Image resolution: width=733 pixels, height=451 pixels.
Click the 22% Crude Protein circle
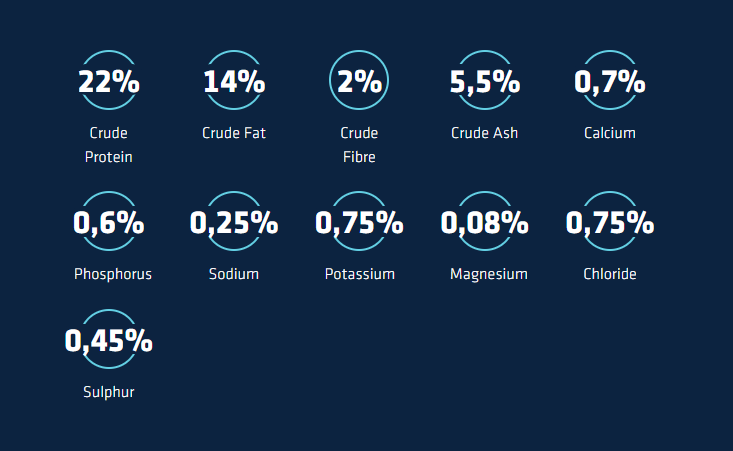point(108,81)
